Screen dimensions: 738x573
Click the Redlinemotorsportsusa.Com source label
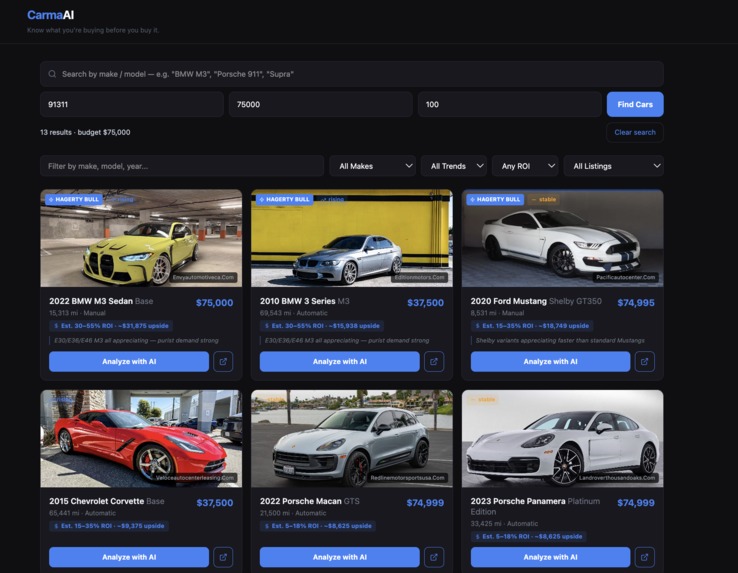pos(407,477)
